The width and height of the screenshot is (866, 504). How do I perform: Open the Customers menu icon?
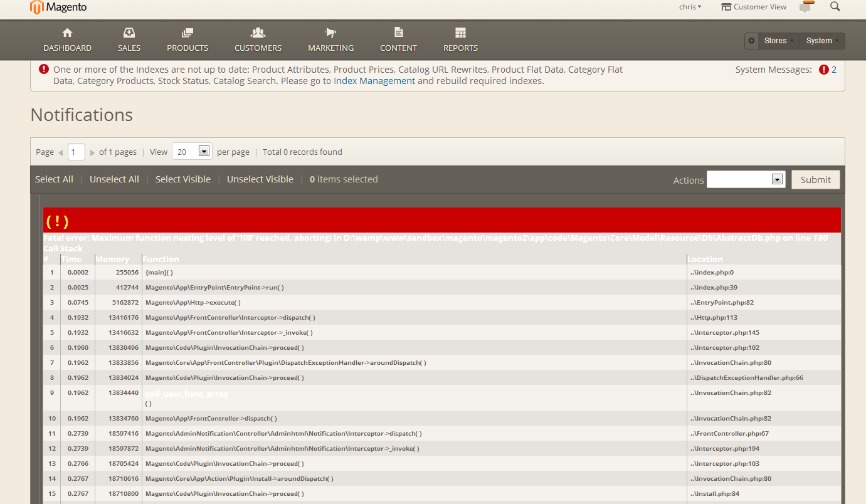(258, 33)
